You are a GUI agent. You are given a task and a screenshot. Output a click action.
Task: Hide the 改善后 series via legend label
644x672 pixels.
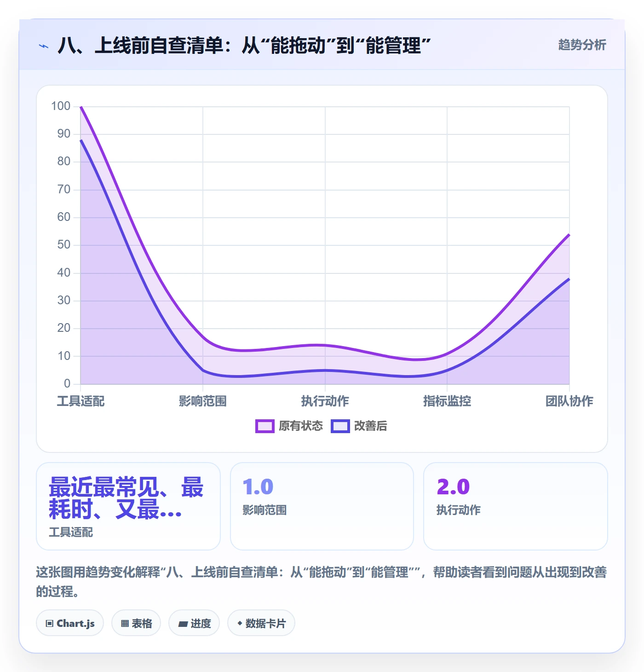click(x=370, y=426)
